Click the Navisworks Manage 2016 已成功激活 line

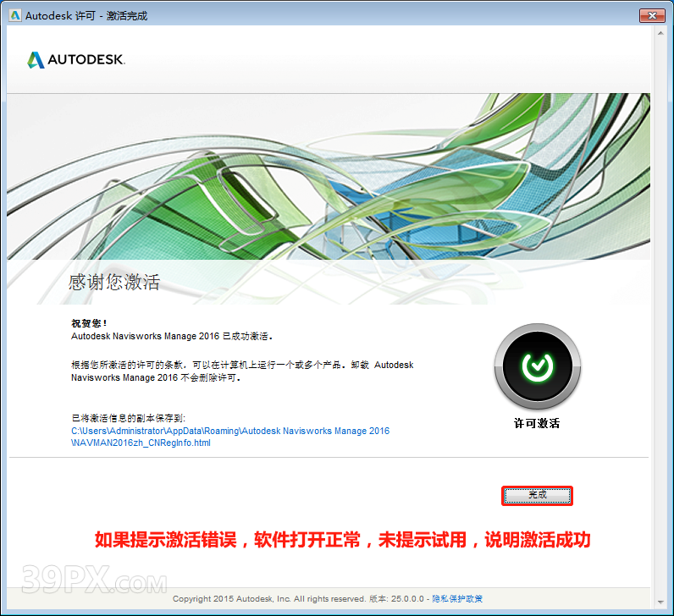[x=172, y=336]
